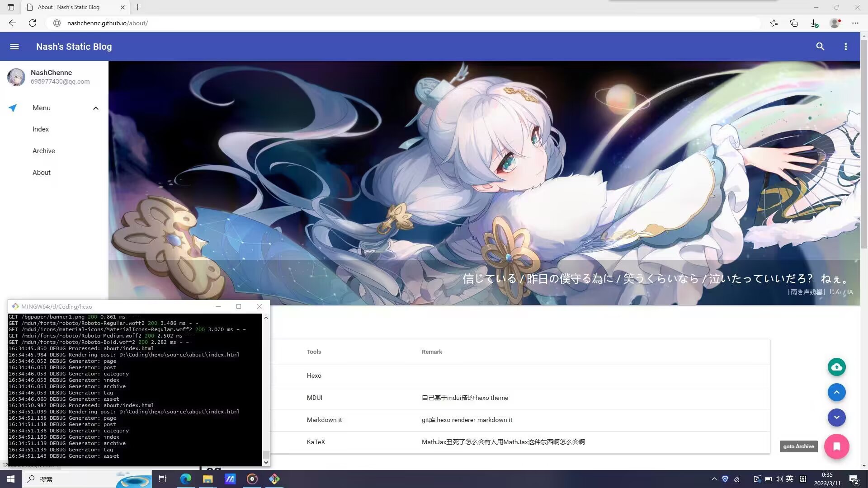Open the blog's hamburger drawer menu
Viewport: 868px width, 488px height.
pos(14,47)
